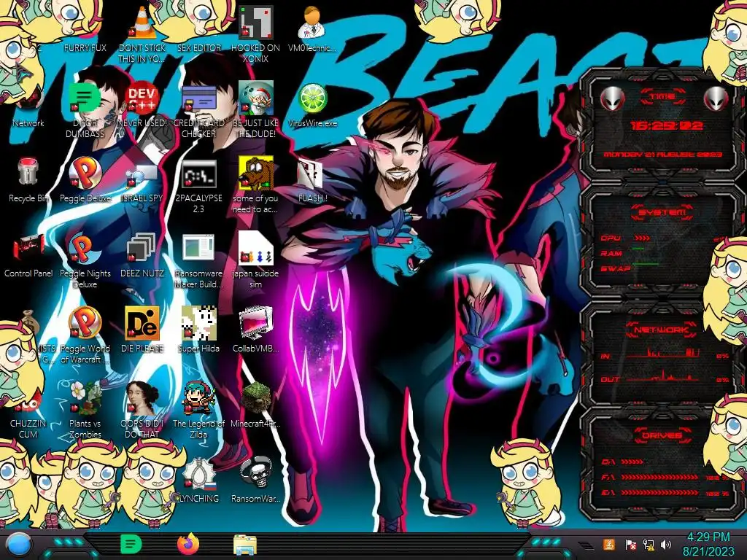The width and height of the screenshot is (747, 560).
Task: Launch the VM0Technic desktop shortcut
Action: point(312,23)
